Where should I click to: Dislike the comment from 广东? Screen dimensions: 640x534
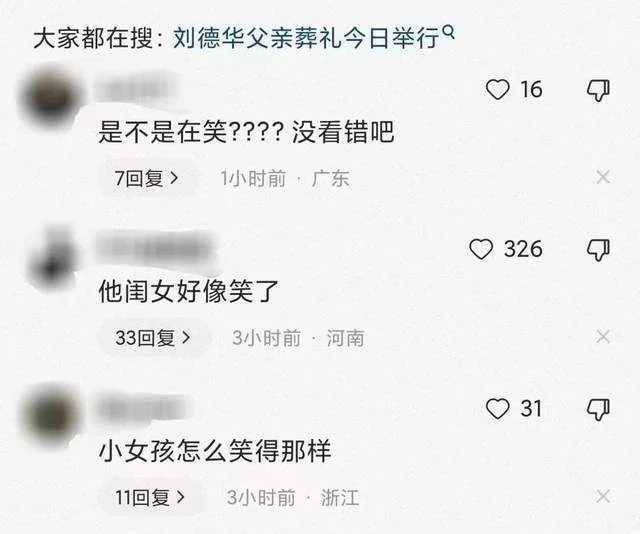click(x=598, y=90)
